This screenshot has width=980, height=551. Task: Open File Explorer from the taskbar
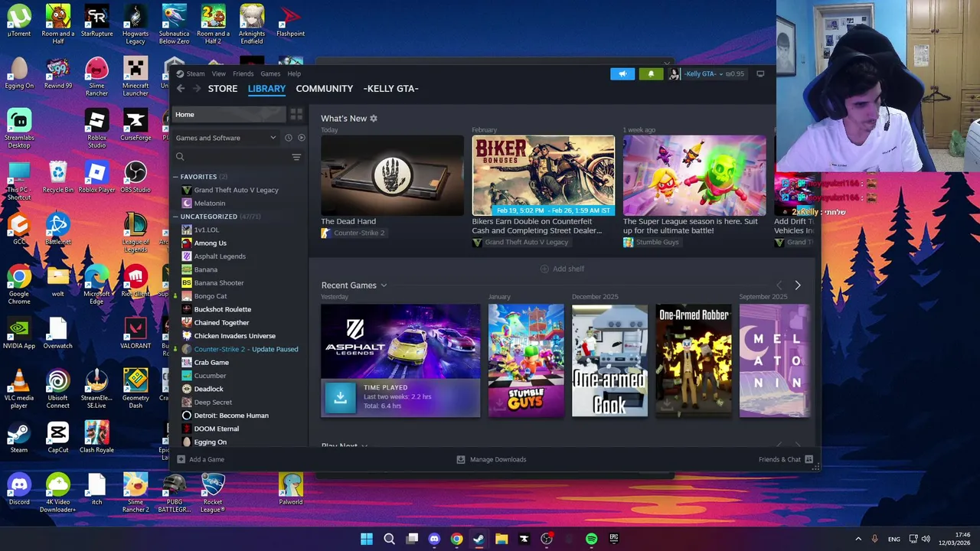(501, 539)
